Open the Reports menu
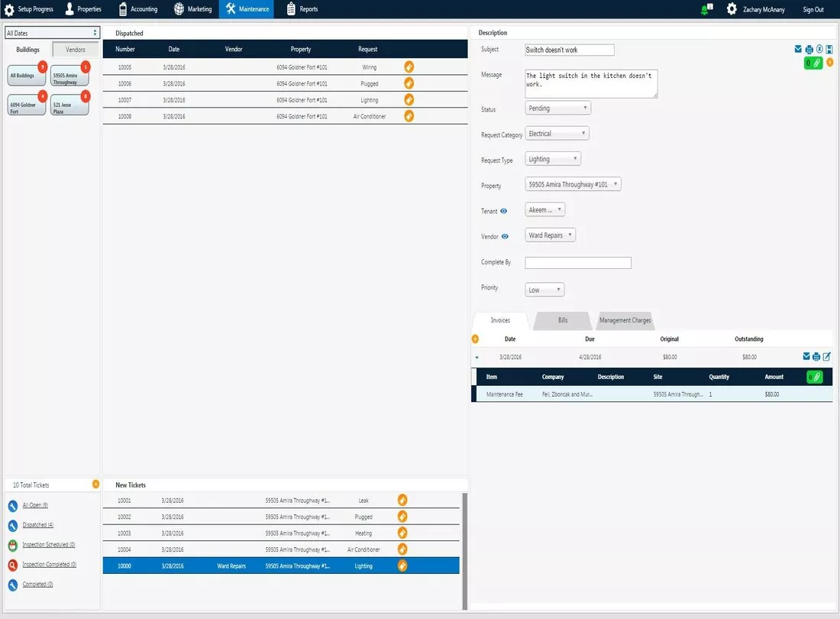This screenshot has width=840, height=619. [302, 9]
